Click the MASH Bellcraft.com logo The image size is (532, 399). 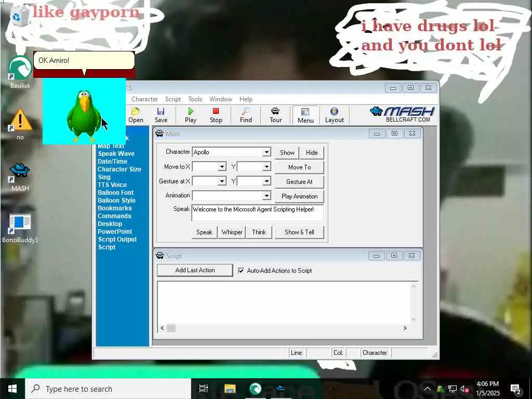click(402, 114)
